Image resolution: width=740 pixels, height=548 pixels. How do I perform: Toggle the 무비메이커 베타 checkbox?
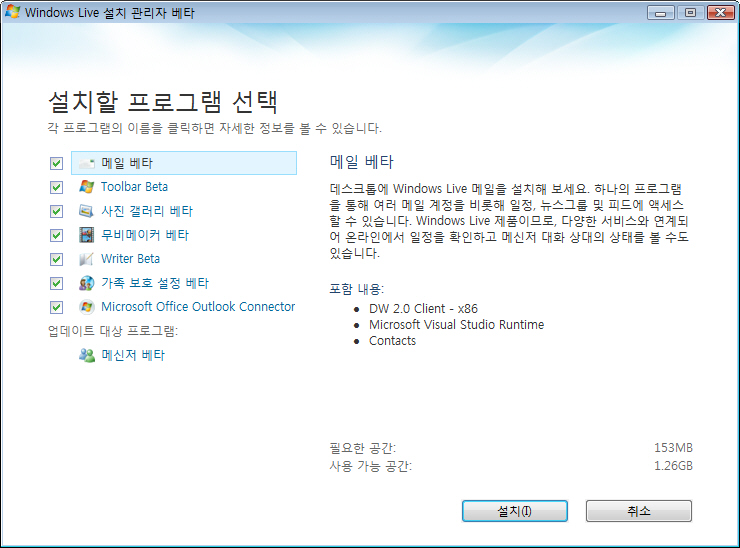tap(56, 235)
